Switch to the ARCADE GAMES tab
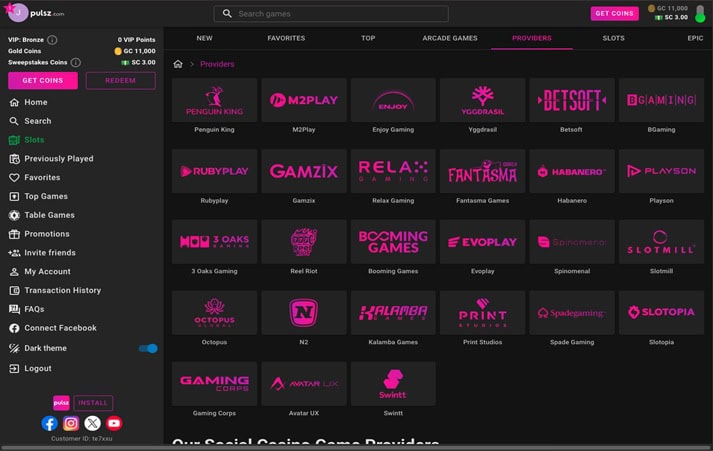The image size is (713, 451). 450,38
